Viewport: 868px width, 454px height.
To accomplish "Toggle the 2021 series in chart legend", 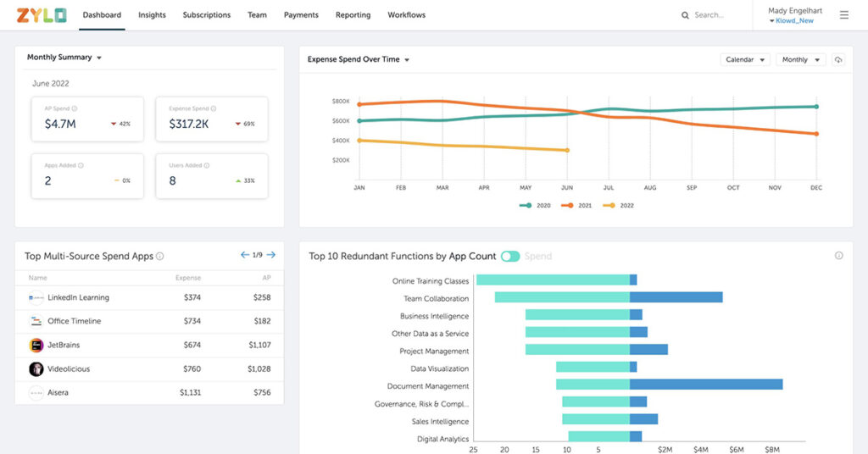I will point(578,206).
